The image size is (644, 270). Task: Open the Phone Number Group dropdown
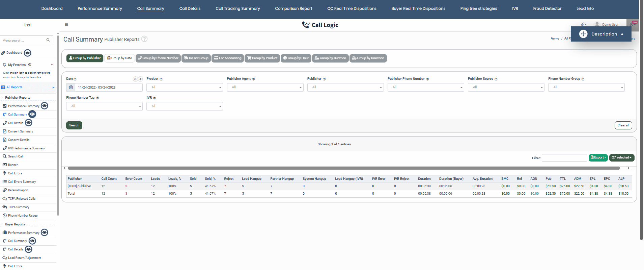point(586,87)
